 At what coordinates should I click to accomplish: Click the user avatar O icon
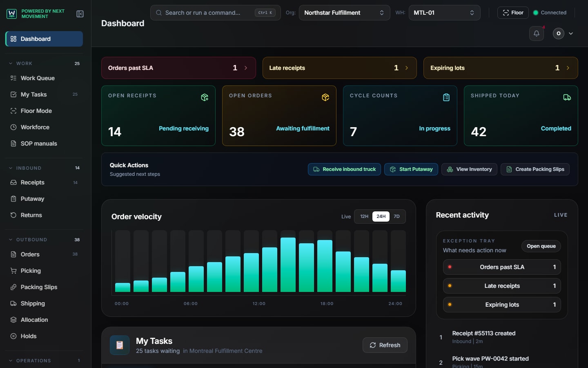coord(559,34)
